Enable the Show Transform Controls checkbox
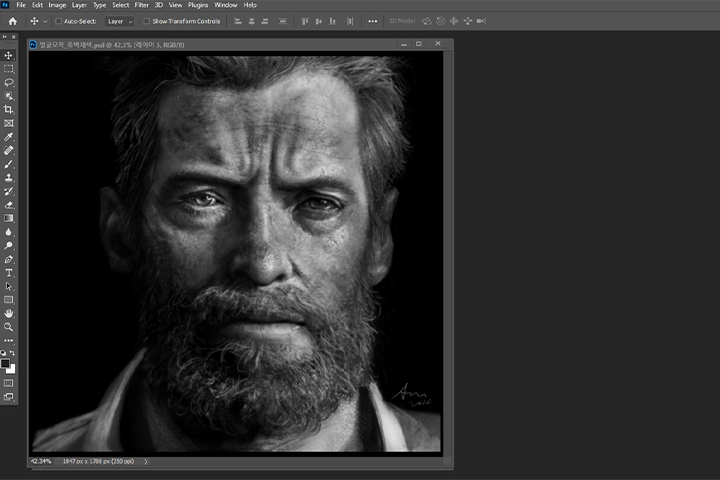 click(x=146, y=21)
